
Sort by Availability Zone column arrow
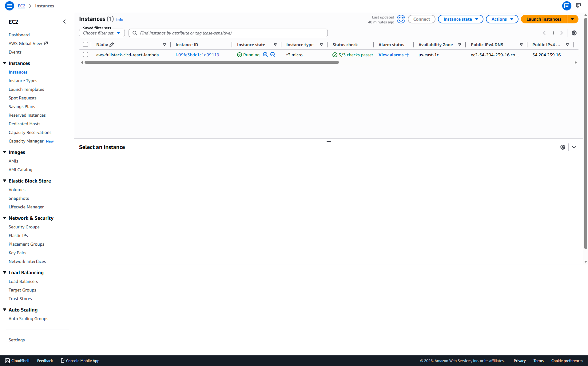(x=460, y=45)
